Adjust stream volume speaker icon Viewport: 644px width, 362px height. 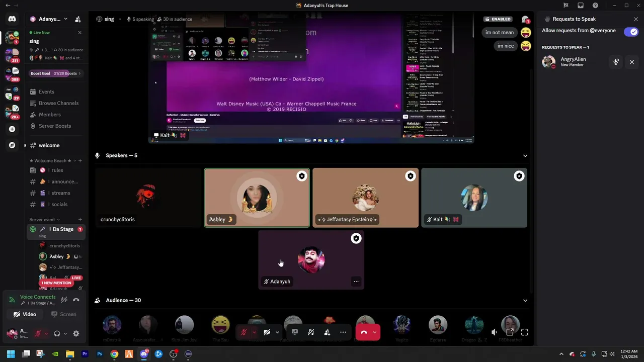tap(494, 332)
